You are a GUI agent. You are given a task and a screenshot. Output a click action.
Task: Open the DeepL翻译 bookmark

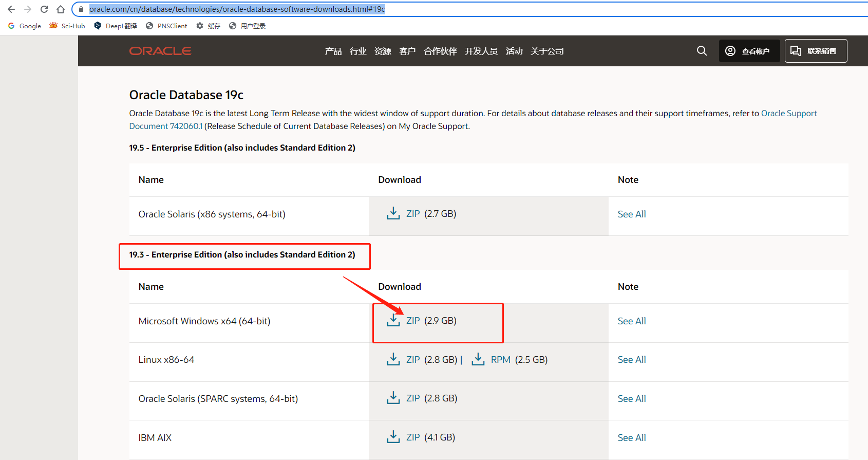(116, 26)
